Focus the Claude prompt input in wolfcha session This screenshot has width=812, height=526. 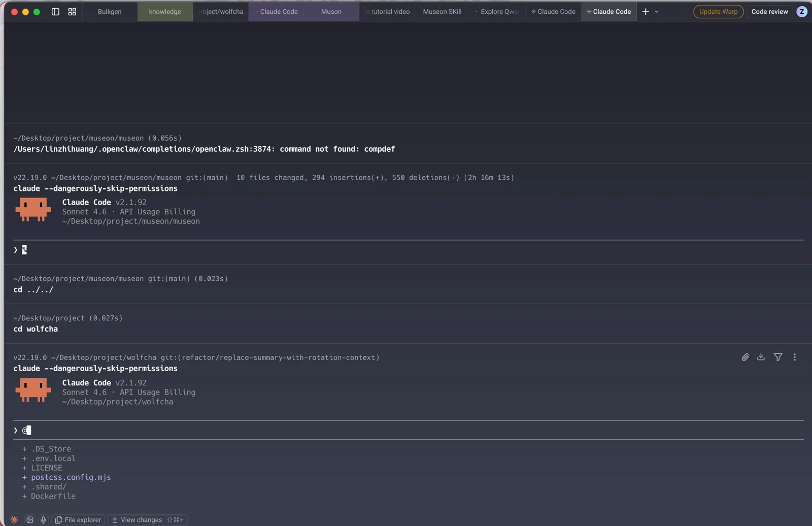(x=409, y=431)
